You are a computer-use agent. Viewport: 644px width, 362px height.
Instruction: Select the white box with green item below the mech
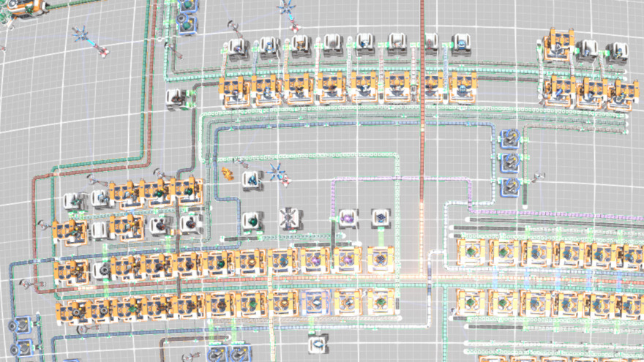click(252, 219)
